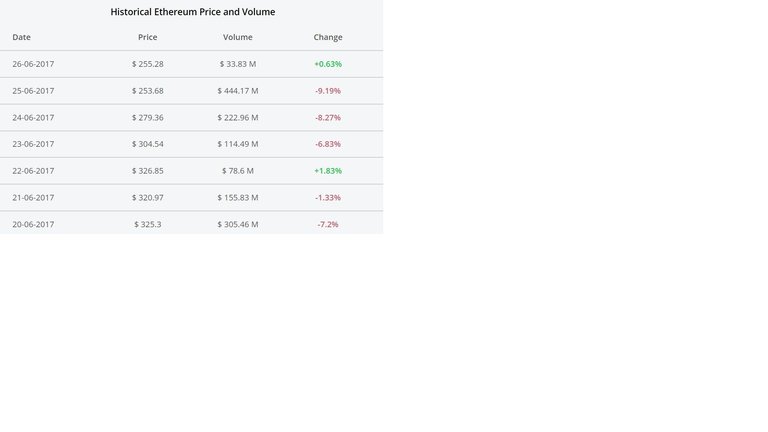Click the Date column header
Screen dimensions: 768x432
point(22,37)
